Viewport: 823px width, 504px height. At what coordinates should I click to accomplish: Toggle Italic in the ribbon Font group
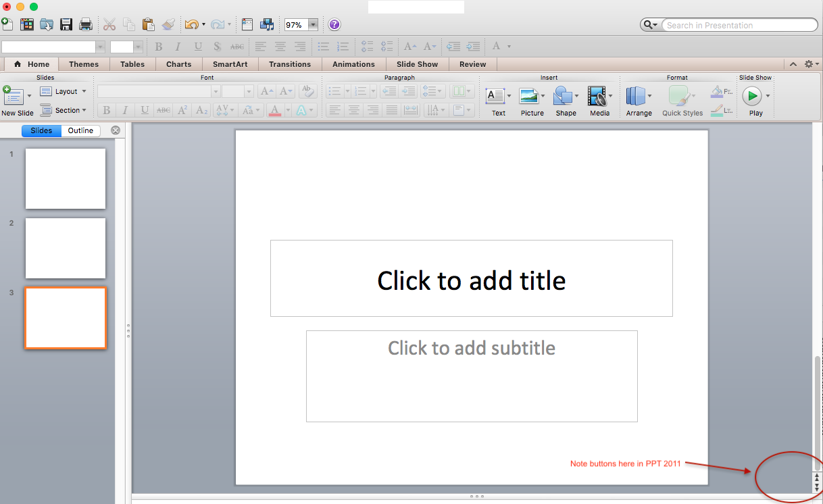[126, 110]
